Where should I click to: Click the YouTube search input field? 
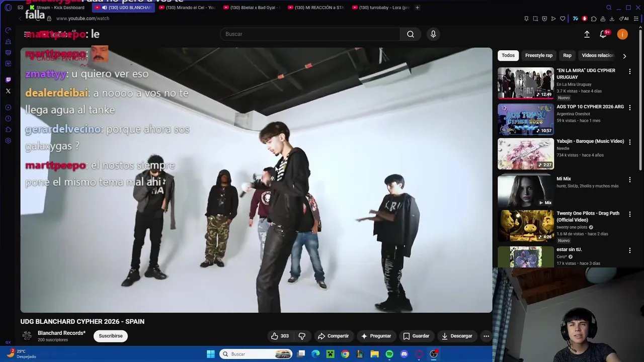tap(310, 34)
